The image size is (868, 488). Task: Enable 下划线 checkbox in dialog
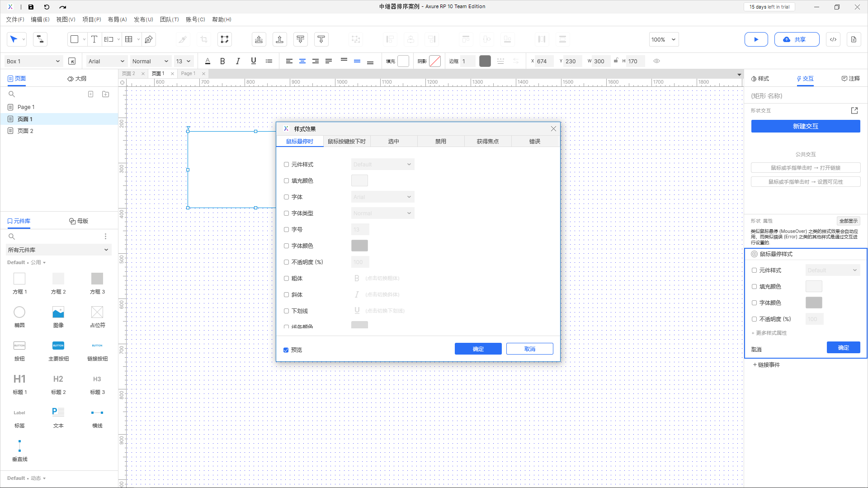coord(286,311)
